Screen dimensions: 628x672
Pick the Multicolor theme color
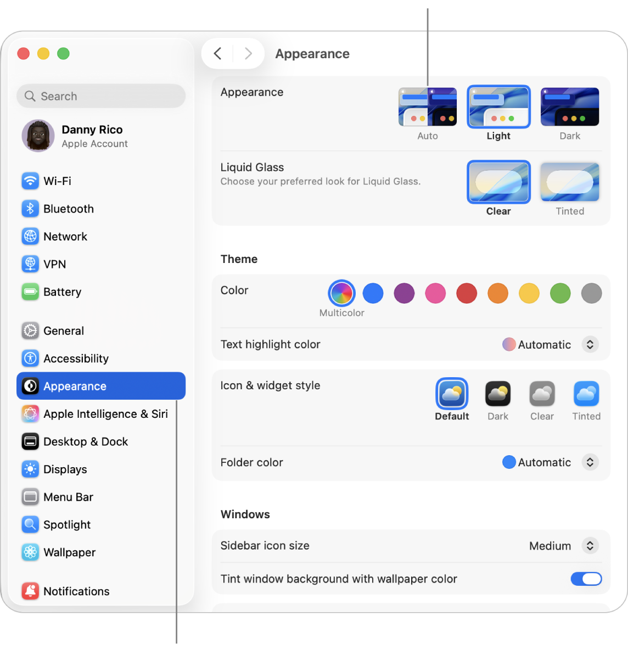pyautogui.click(x=341, y=293)
